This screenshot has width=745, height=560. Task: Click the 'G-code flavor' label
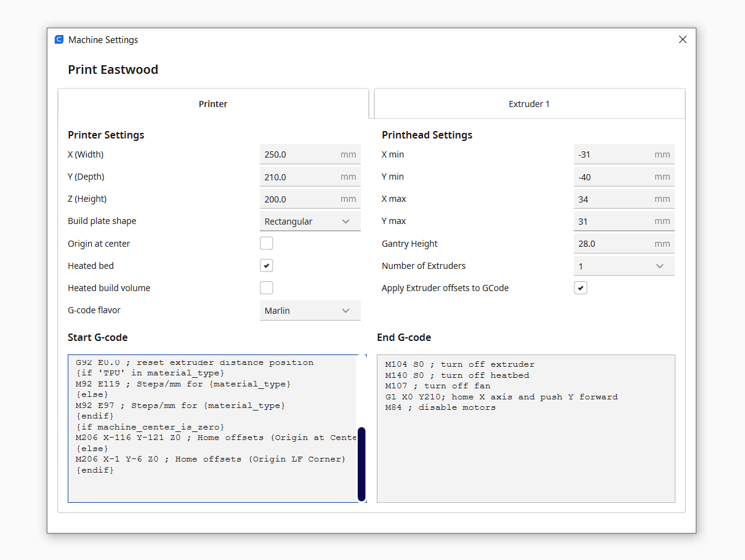[x=94, y=310]
